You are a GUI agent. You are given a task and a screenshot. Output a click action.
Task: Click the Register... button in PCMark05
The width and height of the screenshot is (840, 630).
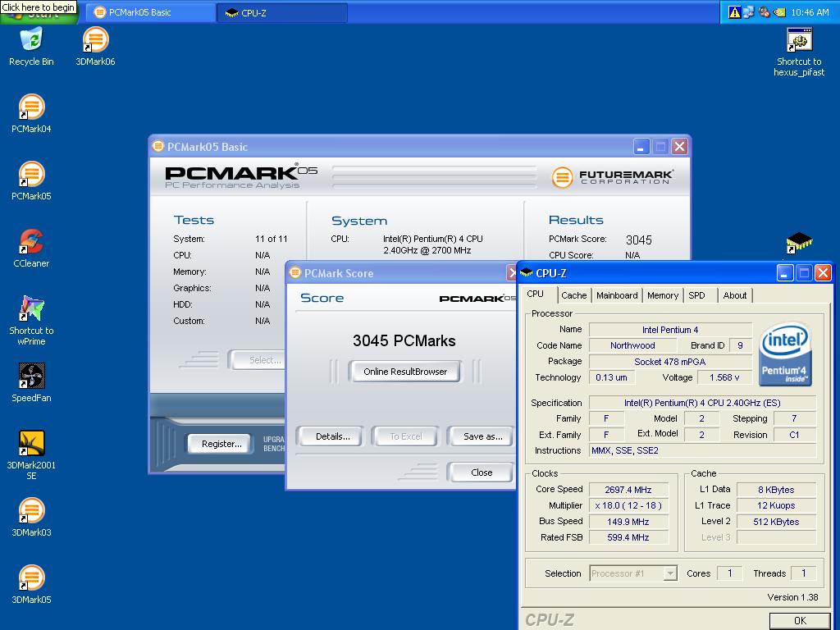(x=221, y=443)
